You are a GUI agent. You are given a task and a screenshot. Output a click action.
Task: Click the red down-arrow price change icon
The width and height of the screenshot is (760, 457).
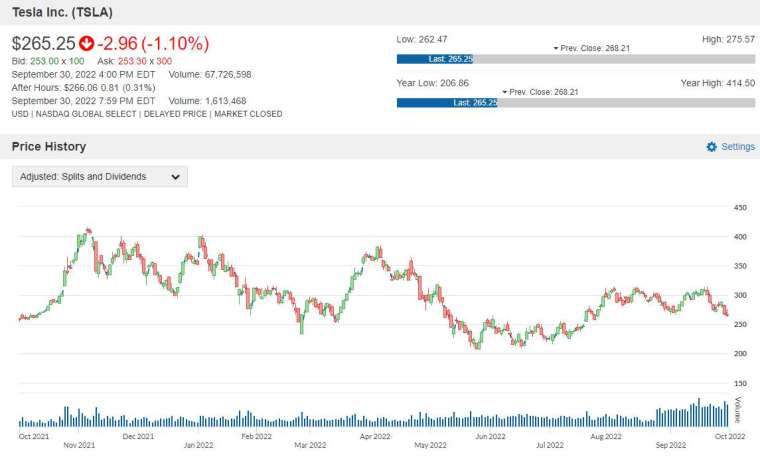pos(86,43)
